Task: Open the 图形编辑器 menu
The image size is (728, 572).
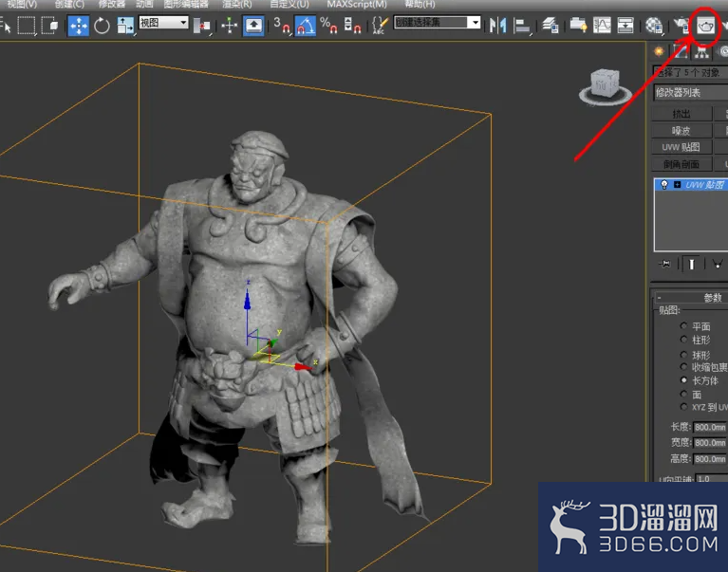Action: pyautogui.click(x=186, y=4)
